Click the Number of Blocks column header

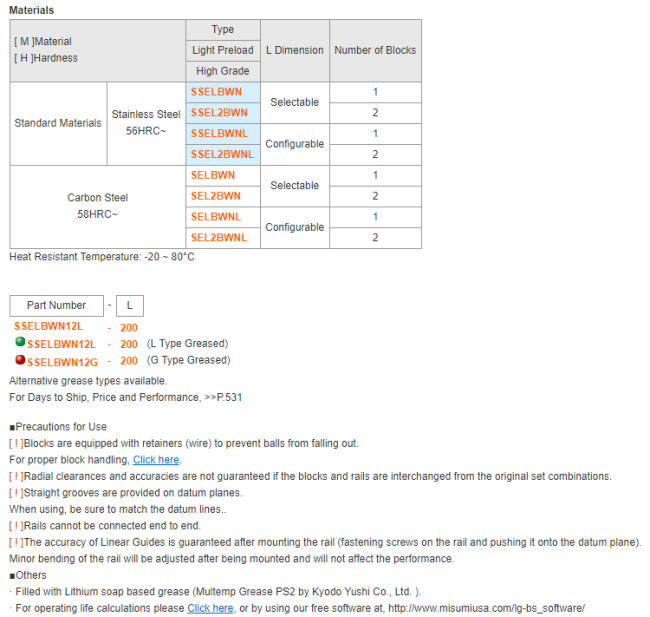[375, 50]
